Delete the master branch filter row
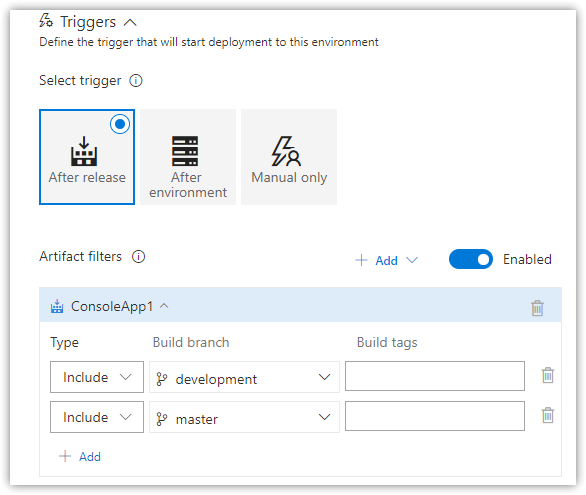This screenshot has height=495, width=586. (548, 415)
